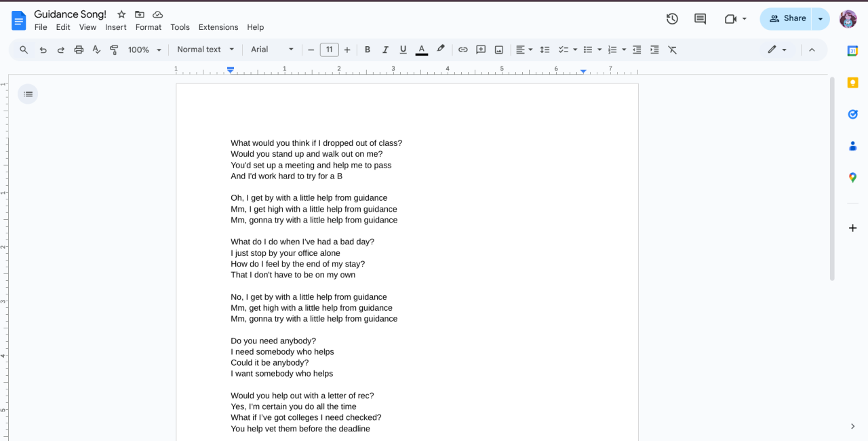Click the Get add-ons plus icon

tap(853, 228)
